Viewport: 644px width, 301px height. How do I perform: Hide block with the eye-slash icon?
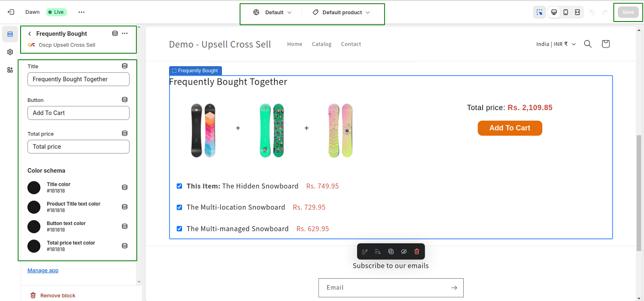coord(404,252)
